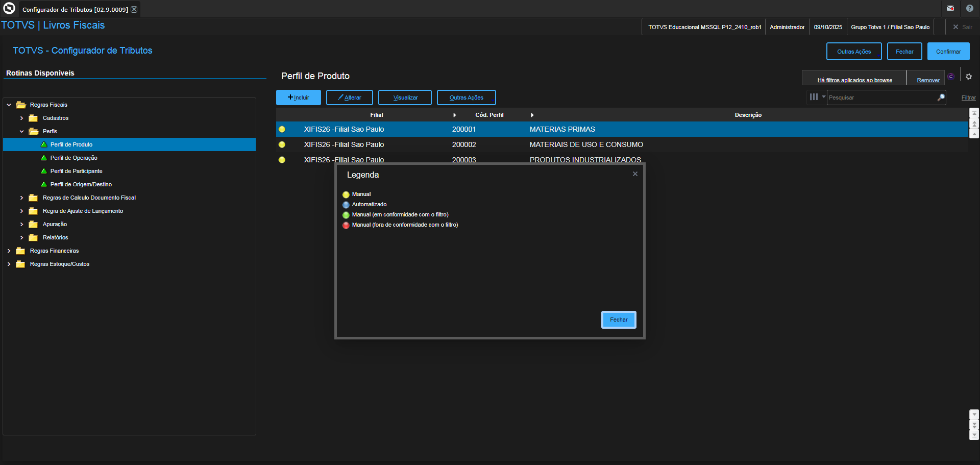980x465 pixels.
Task: Click the search magnifier icon
Action: [x=941, y=97]
